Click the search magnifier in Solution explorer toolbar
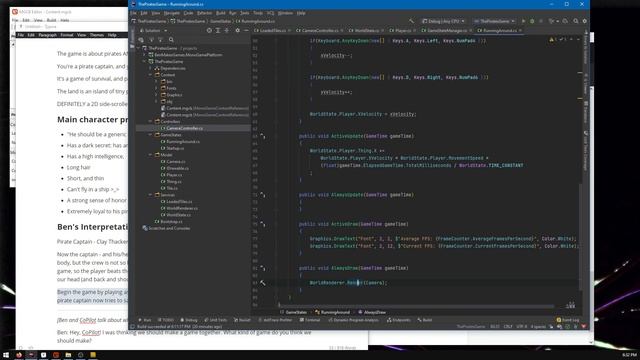Viewport: 640px width, 360px height. (x=171, y=40)
